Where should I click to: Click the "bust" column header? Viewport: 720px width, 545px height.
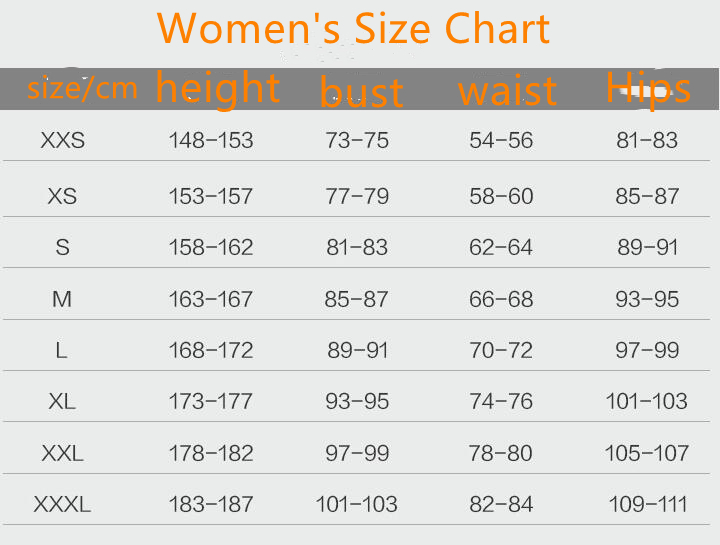[361, 92]
